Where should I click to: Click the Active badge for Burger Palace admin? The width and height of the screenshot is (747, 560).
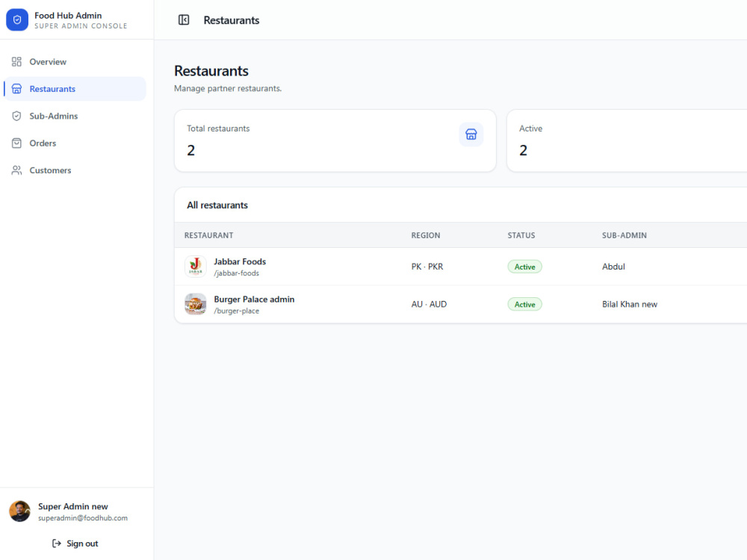click(524, 305)
